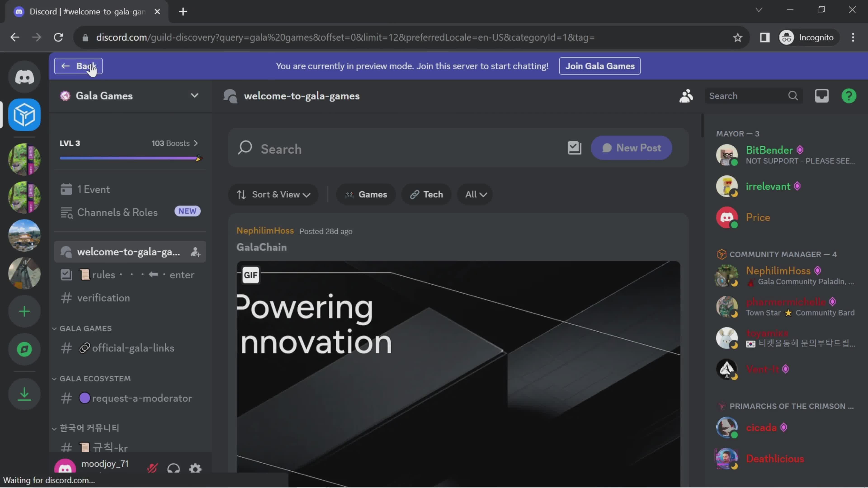Click the Download Discord arrow icon
The height and width of the screenshot is (488, 868).
24,393
